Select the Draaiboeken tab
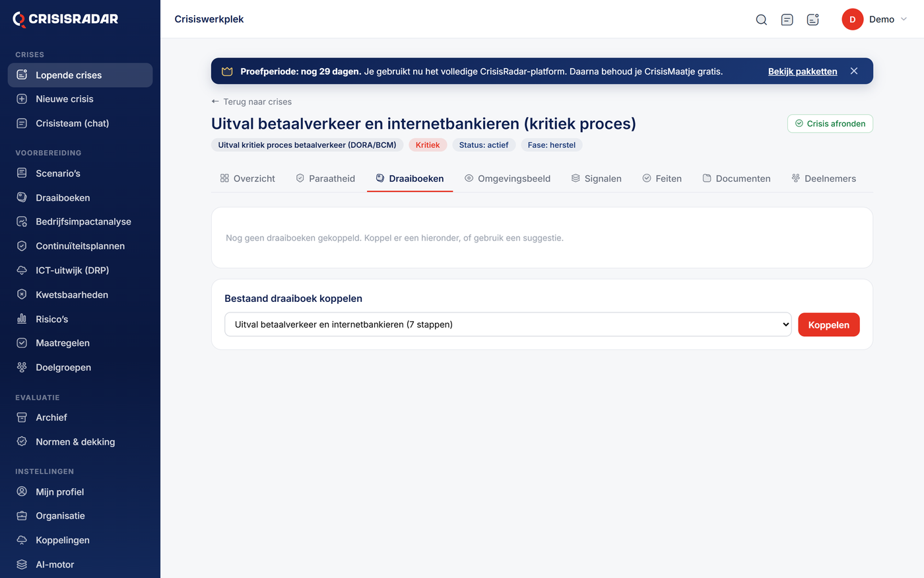 pos(410,178)
